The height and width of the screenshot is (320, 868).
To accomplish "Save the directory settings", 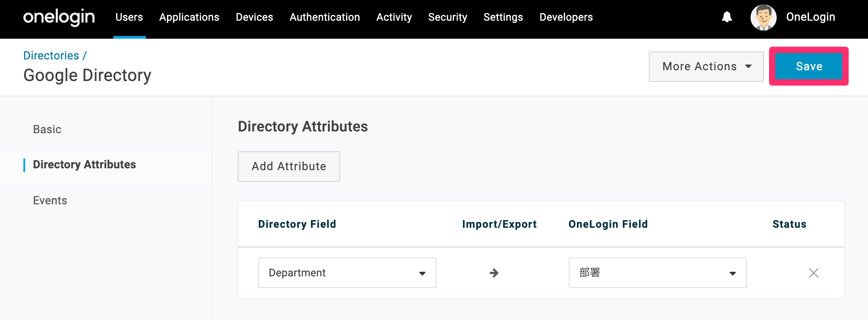I will coord(809,67).
